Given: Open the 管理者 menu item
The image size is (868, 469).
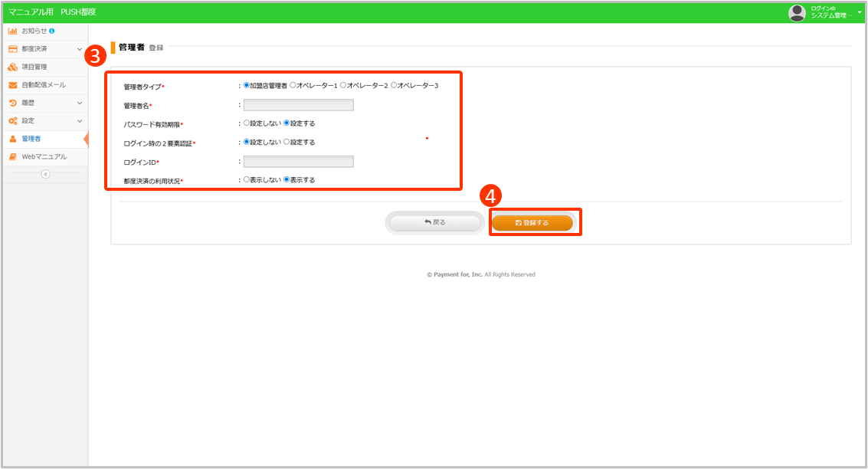Looking at the screenshot, I should (x=31, y=139).
